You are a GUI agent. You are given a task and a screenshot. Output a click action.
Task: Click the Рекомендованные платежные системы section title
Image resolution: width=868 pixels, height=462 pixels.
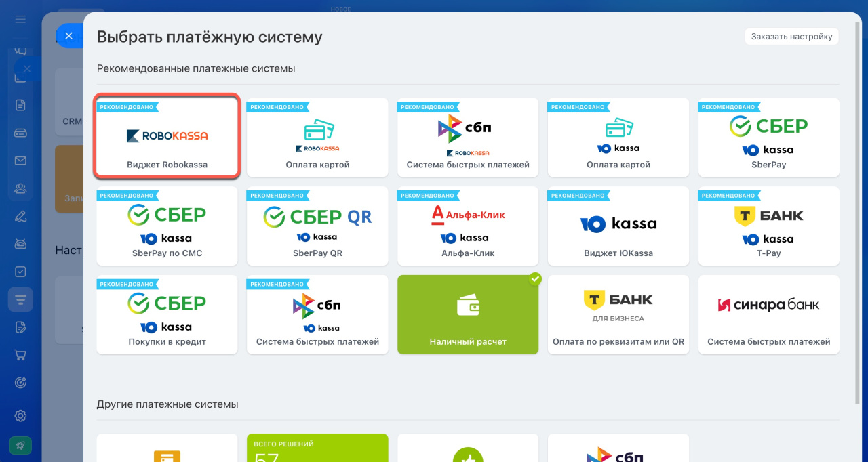(x=196, y=69)
